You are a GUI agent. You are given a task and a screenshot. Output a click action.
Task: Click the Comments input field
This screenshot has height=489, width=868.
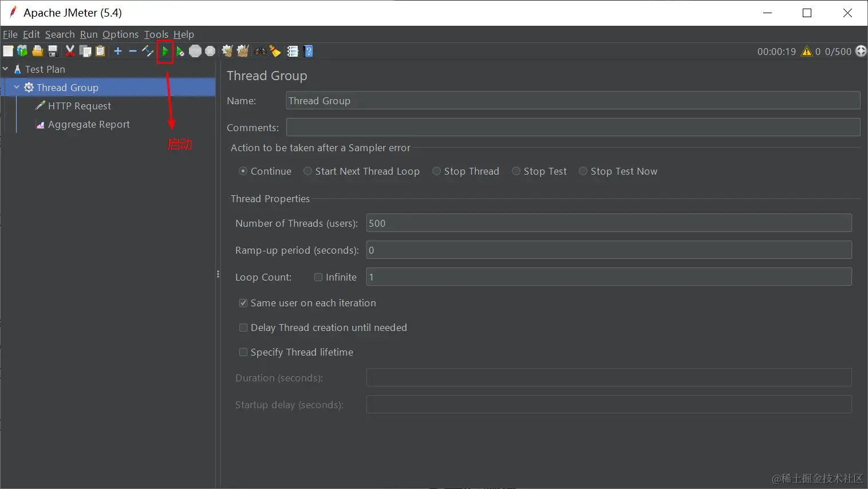click(573, 127)
